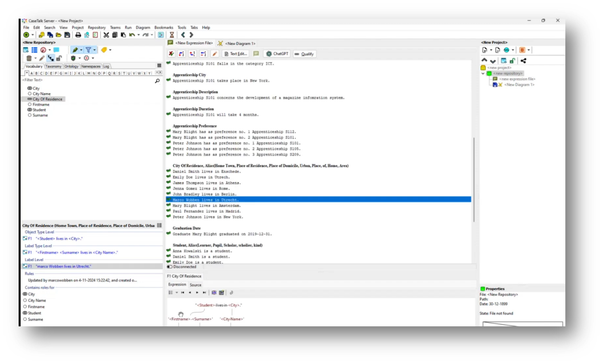Viewport: 603px width, 364px height.
Task: Click the Forward navigation arrow in toolbar
Action: (x=191, y=35)
